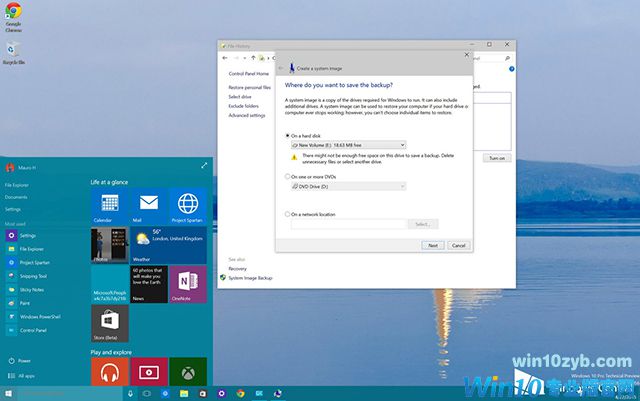Open Google Chrome from the taskbar
Viewport: 640px width, 401px height.
240,394
